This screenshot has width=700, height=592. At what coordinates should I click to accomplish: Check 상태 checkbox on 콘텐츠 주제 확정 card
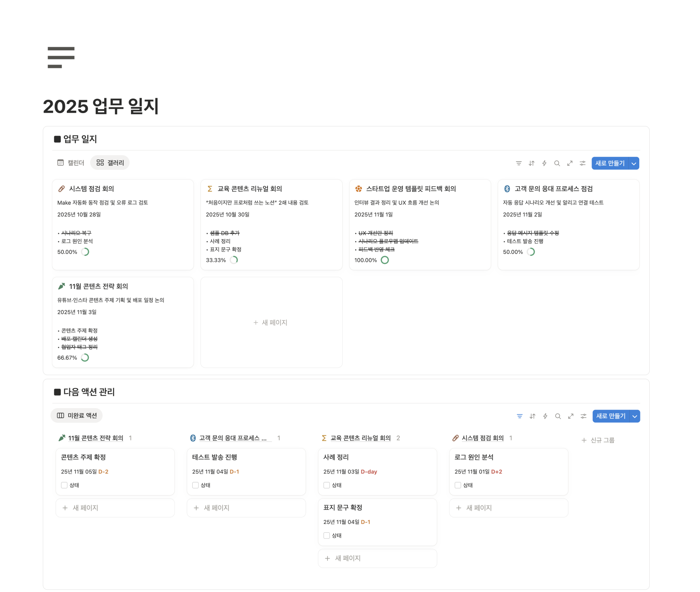pos(64,485)
